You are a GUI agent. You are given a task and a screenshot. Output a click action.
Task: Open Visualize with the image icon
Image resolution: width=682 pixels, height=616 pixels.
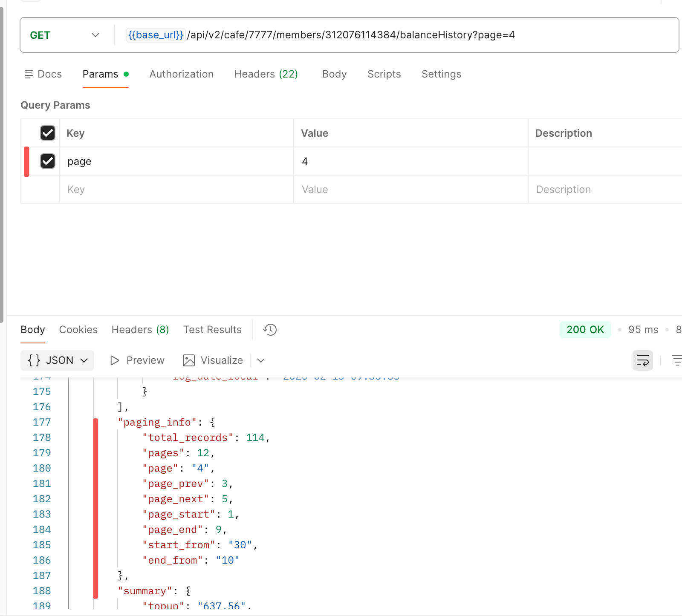189,361
